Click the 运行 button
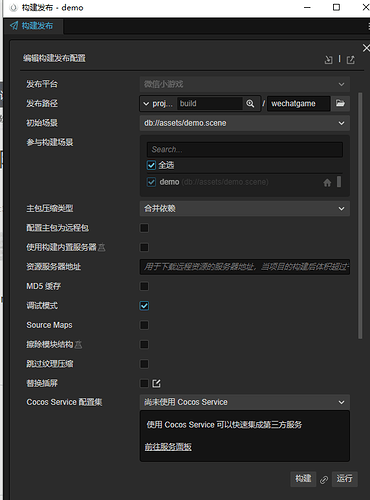Image resolution: width=370 pixels, height=500 pixels. pyautogui.click(x=345, y=479)
